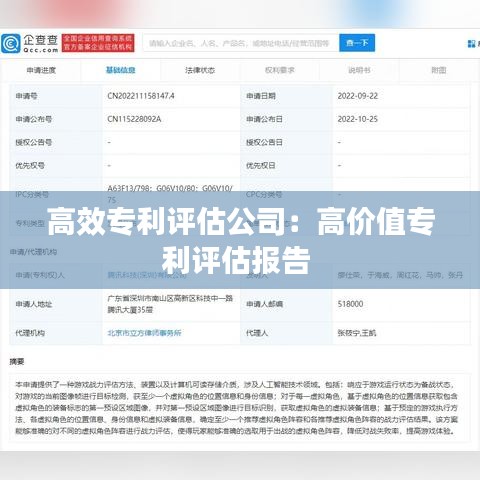This screenshot has height=480, width=480.
Task: Click the 企查查 Qcc.com logo icon
Action: coord(29,43)
